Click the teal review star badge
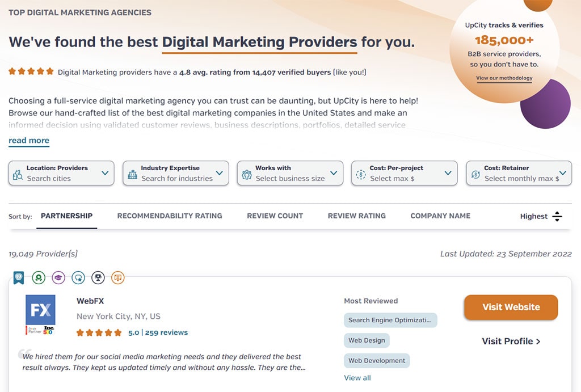Screen dimensions: 581x392 [78, 278]
